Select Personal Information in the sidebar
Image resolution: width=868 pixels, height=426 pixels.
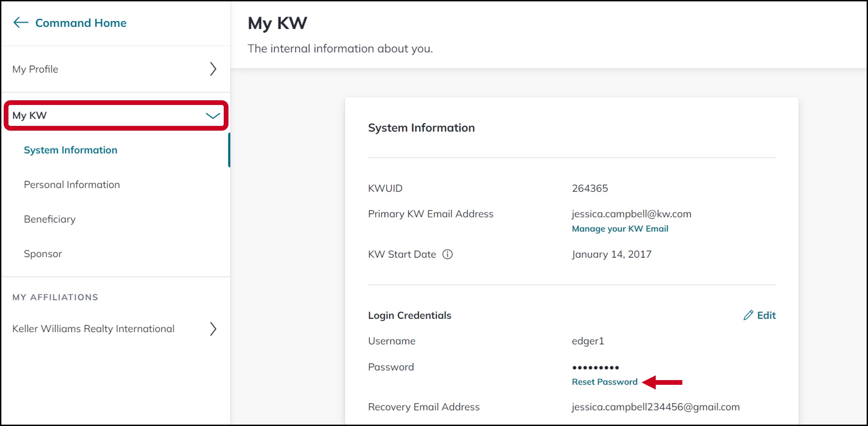click(x=72, y=185)
